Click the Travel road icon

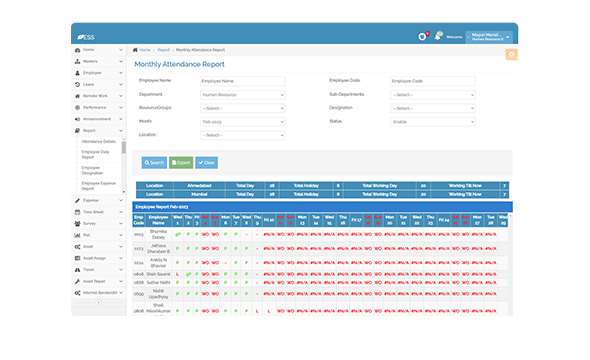pos(77,270)
